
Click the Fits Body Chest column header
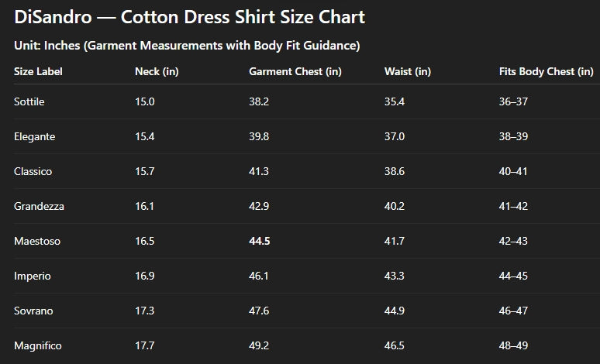[546, 71]
